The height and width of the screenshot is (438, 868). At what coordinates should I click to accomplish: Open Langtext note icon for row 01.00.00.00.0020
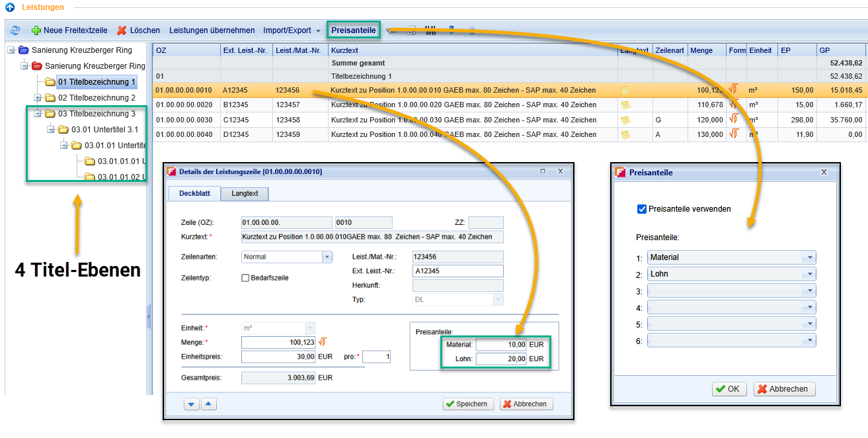(625, 105)
